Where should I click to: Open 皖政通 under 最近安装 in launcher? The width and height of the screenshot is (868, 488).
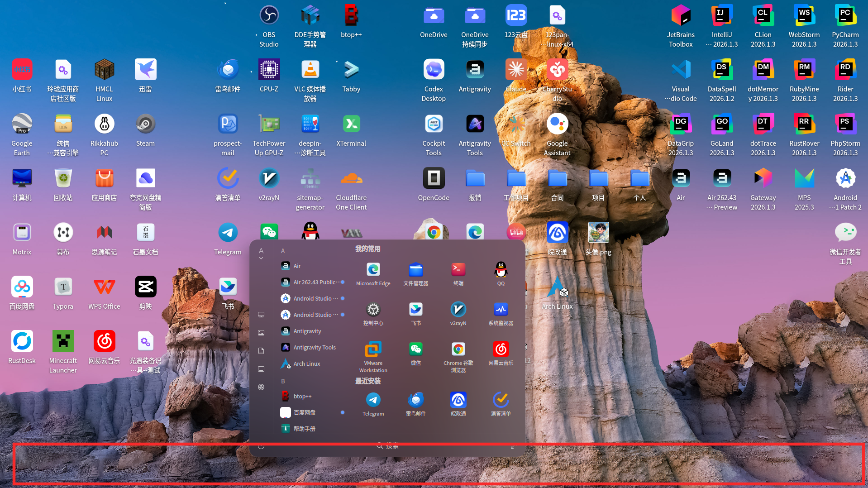458,404
